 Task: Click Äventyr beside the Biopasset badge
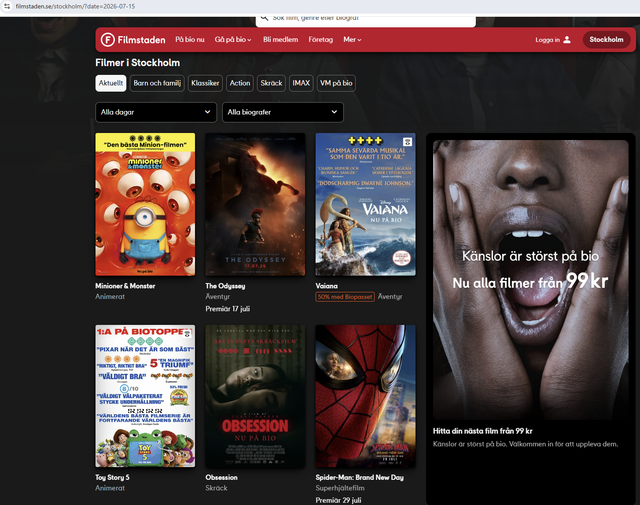390,297
